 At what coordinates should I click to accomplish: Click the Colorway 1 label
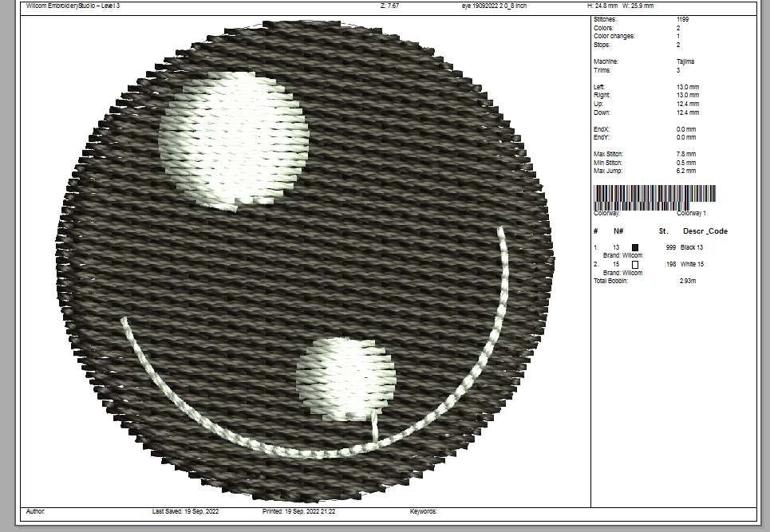[x=691, y=213]
